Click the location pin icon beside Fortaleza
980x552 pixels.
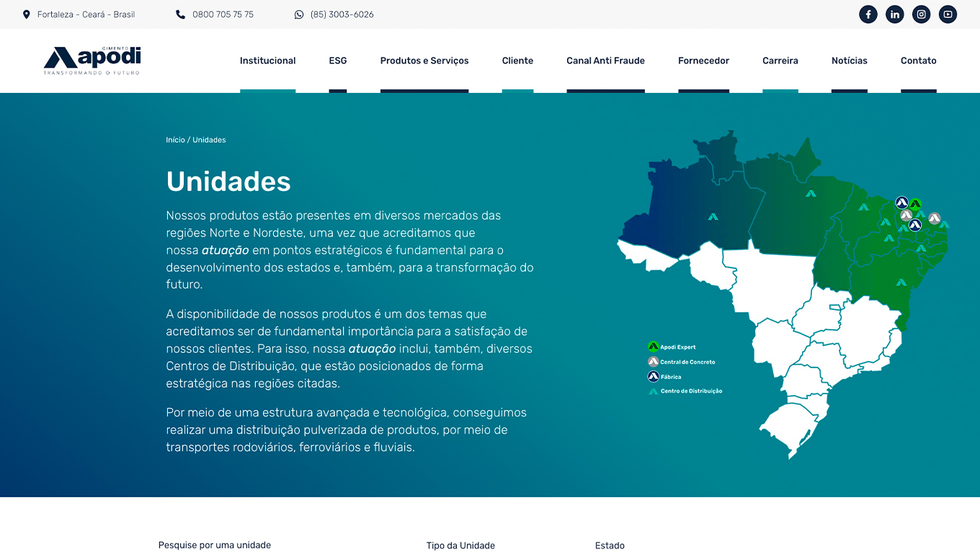tap(27, 14)
